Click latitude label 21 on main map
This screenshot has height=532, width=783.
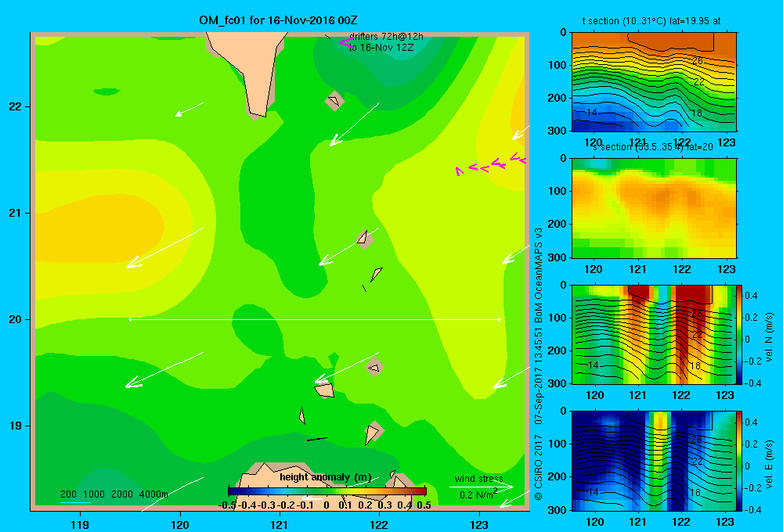click(16, 213)
